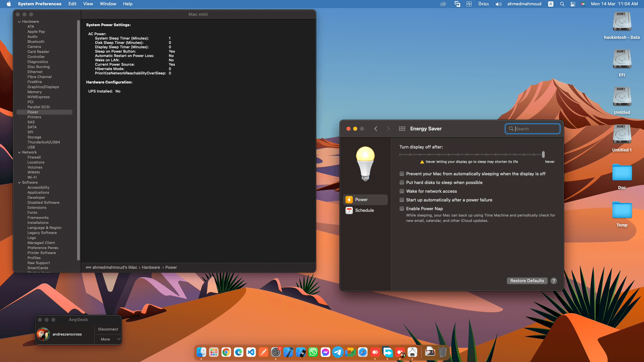The image size is (644, 362).
Task: Select Bluetooth in the Hardware list
Action: click(x=36, y=42)
